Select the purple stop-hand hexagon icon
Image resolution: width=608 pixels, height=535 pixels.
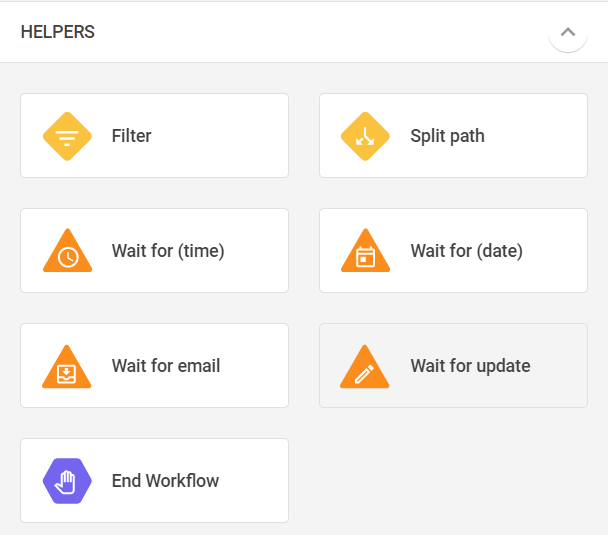pos(67,481)
